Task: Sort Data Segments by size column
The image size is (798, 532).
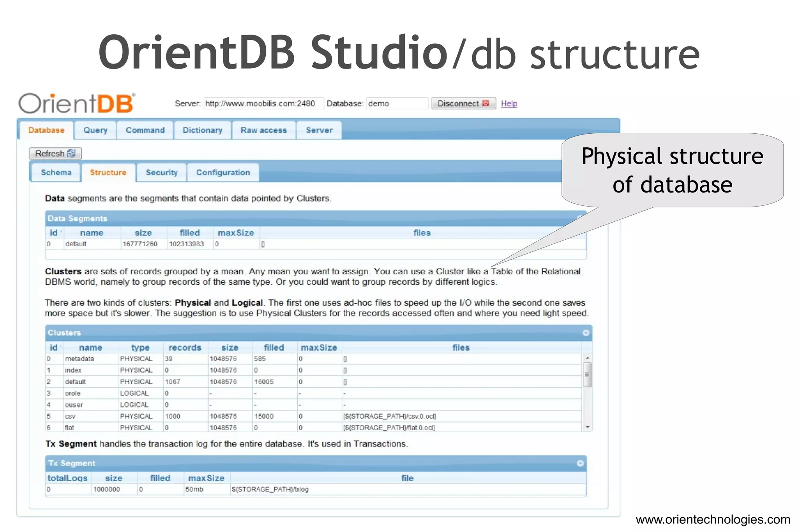Action: click(x=143, y=233)
